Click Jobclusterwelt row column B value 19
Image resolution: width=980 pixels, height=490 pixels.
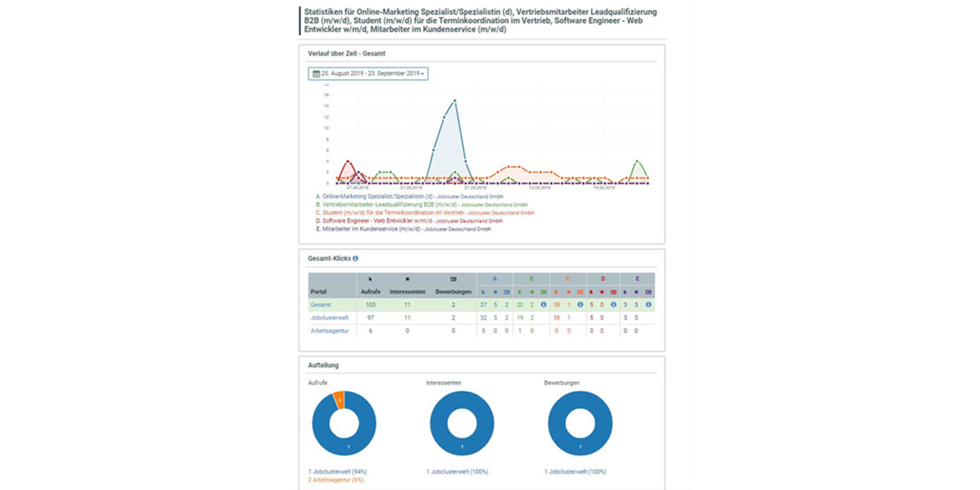pyautogui.click(x=519, y=318)
